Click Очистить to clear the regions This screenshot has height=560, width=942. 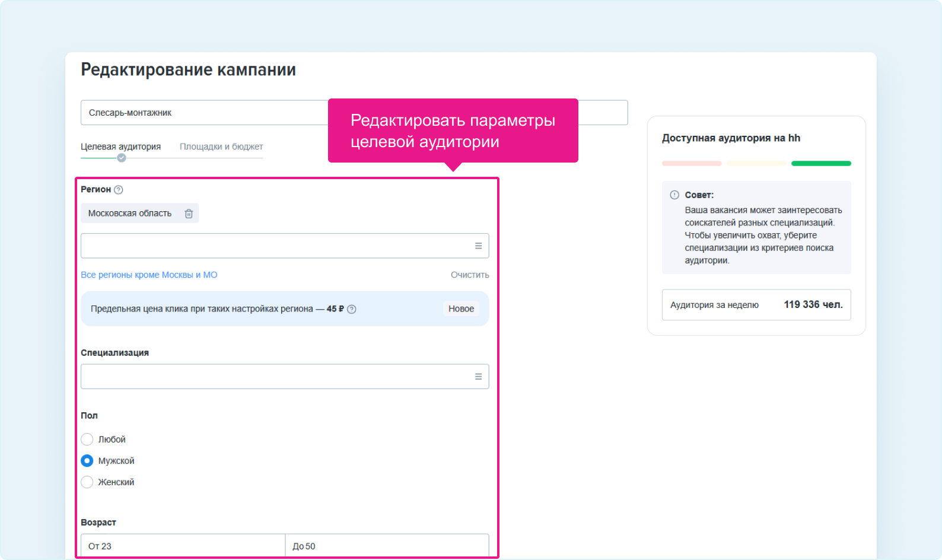[469, 275]
